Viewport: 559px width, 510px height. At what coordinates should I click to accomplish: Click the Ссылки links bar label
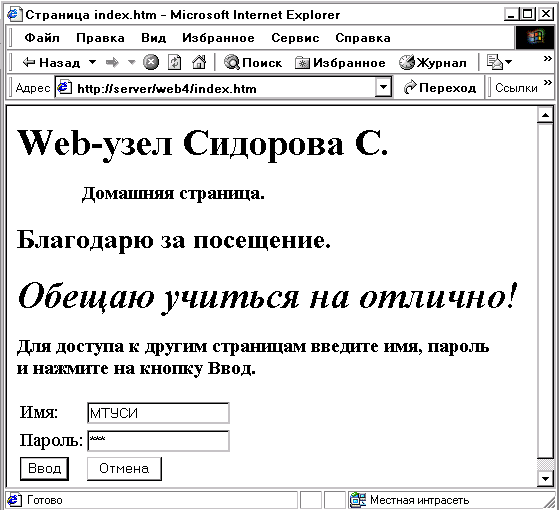[516, 88]
